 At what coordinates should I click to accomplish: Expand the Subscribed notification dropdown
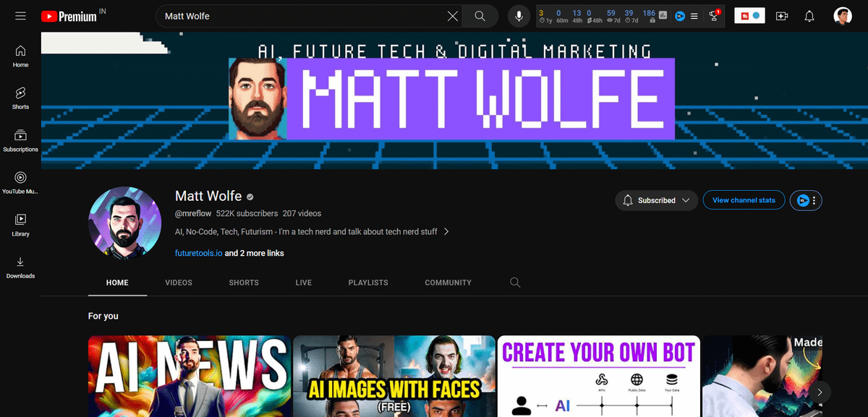(657, 200)
